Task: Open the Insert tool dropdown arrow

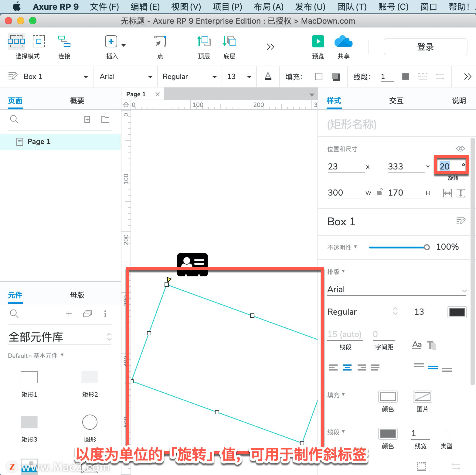Action: pyautogui.click(x=124, y=45)
